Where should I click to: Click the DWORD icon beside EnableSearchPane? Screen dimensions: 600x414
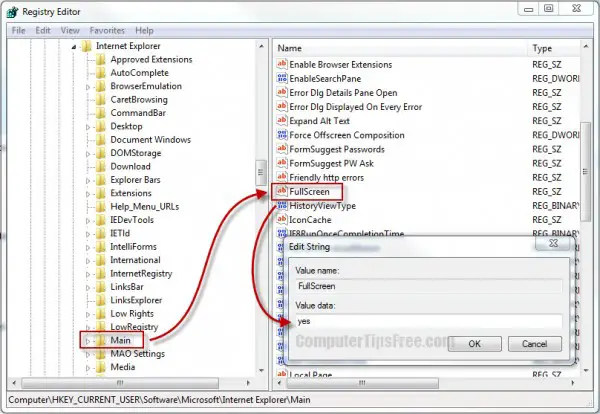tap(282, 78)
